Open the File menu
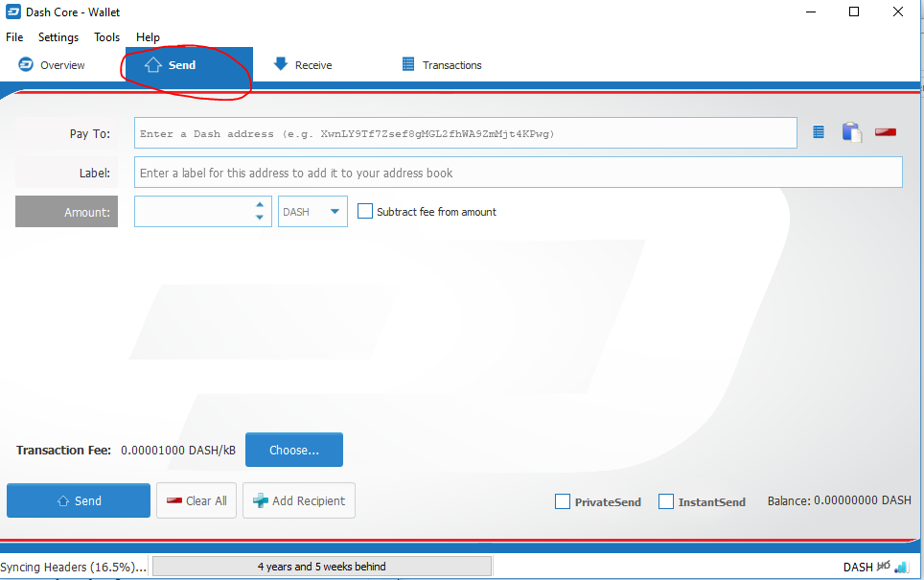Image resolution: width=924 pixels, height=580 pixels. pyautogui.click(x=14, y=37)
